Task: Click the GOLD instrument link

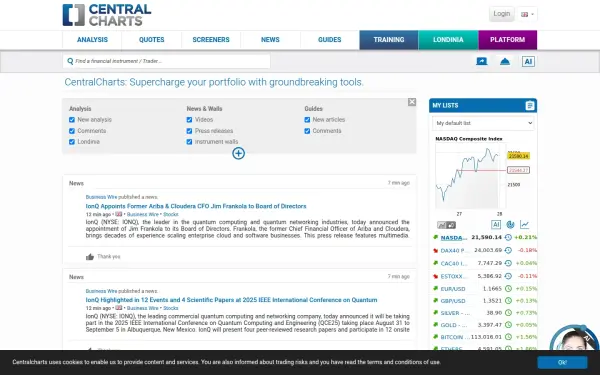Action: coord(454,325)
